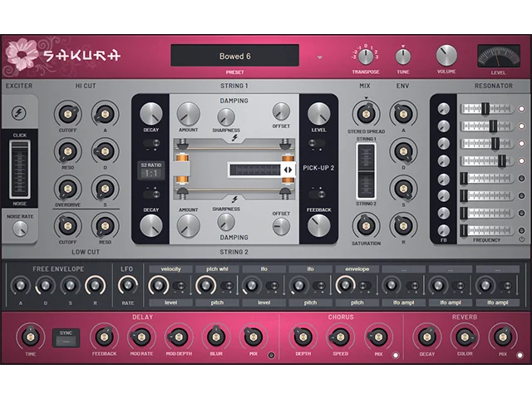Viewport: 532px width, 399px height.
Task: Click the Level VU meter
Action: tap(499, 56)
